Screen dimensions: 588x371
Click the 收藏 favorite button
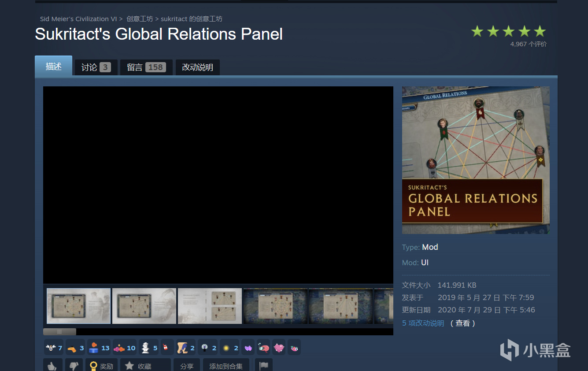145,365
